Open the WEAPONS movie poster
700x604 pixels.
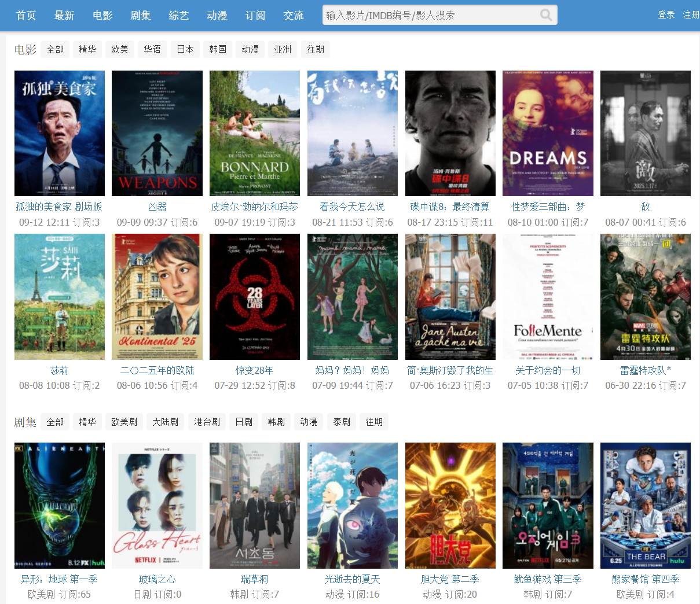tap(157, 134)
